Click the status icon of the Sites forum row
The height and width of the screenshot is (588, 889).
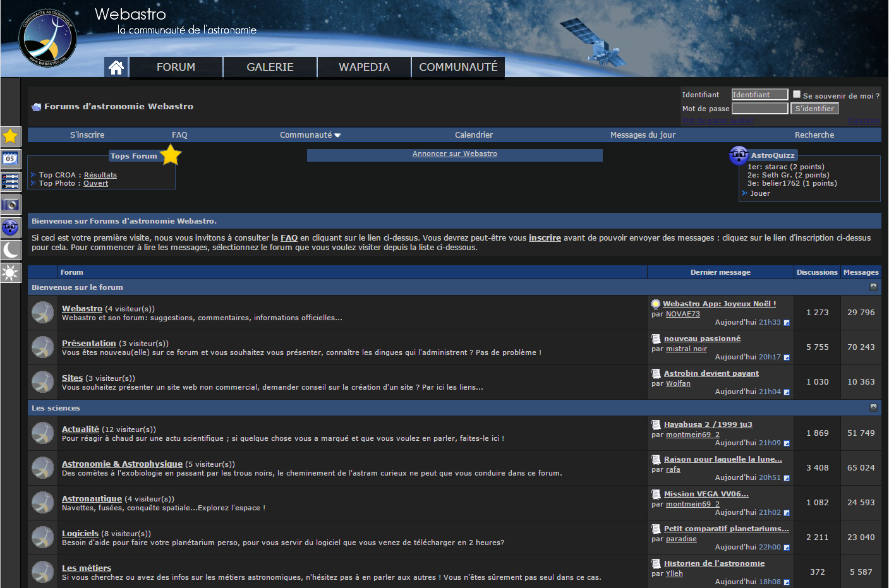[x=43, y=382]
